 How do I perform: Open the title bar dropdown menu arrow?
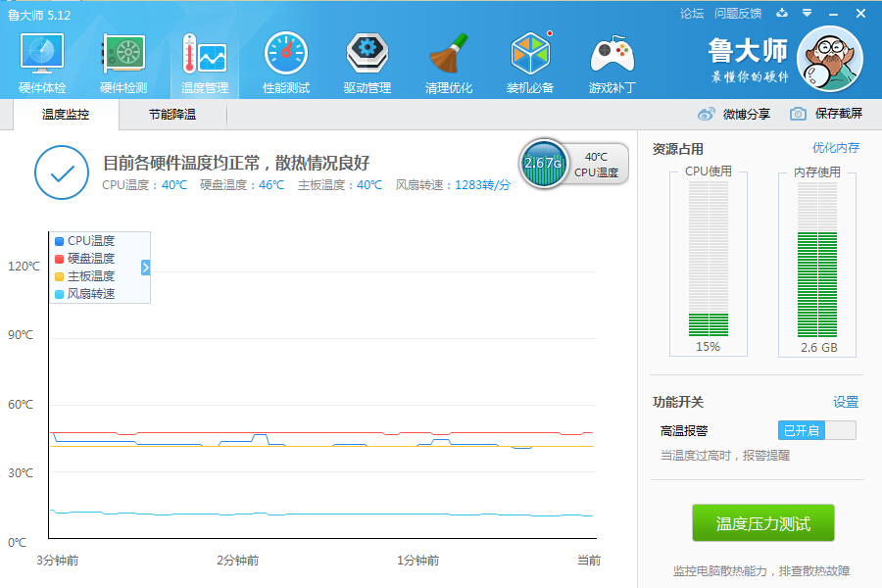pyautogui.click(x=807, y=14)
